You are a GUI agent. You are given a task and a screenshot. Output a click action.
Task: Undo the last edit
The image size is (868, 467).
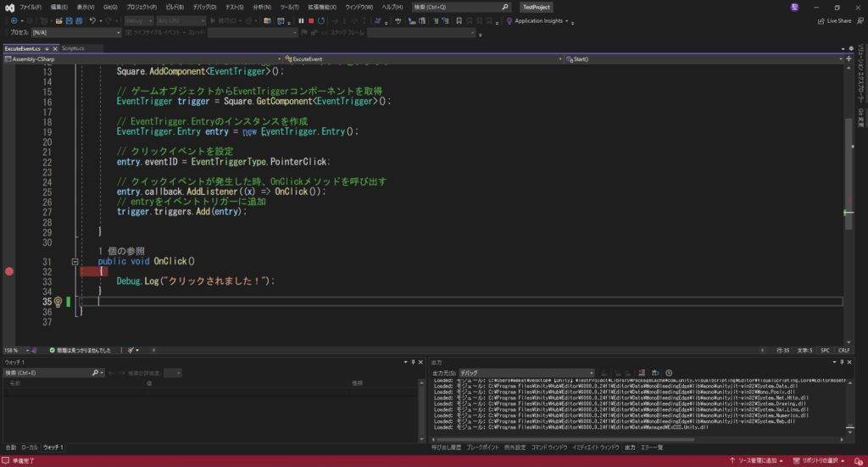click(x=92, y=21)
